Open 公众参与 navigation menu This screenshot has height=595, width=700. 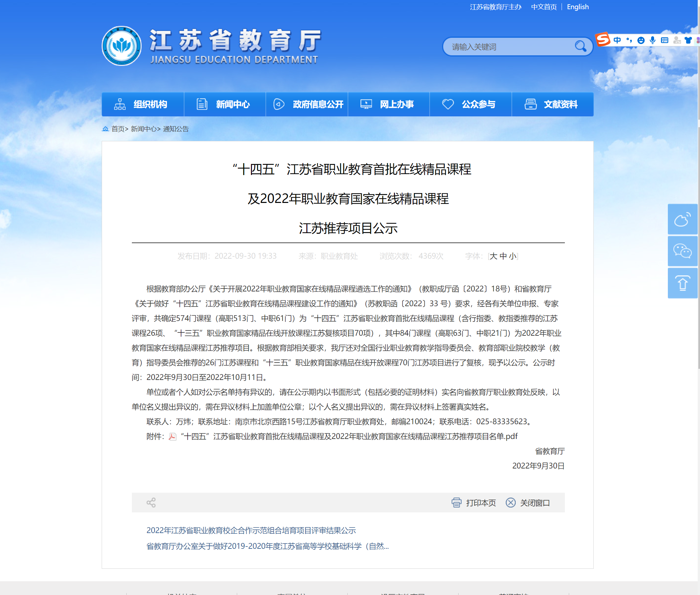click(470, 104)
